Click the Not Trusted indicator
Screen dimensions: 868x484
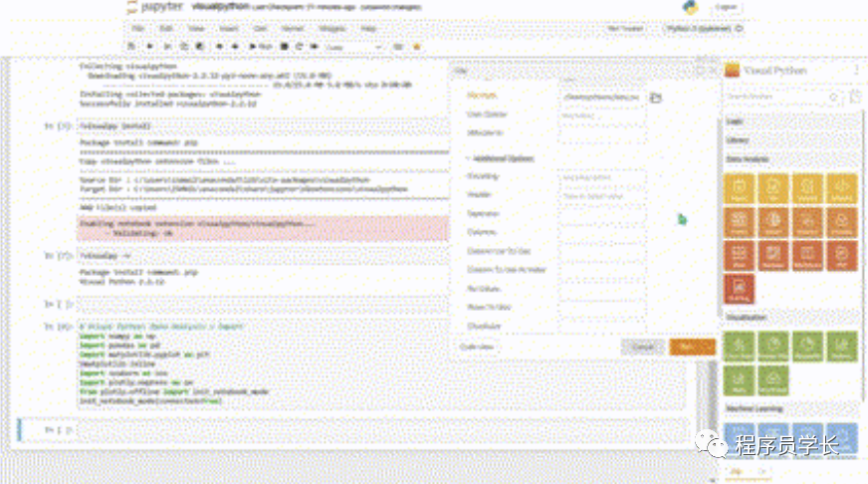pos(625,28)
